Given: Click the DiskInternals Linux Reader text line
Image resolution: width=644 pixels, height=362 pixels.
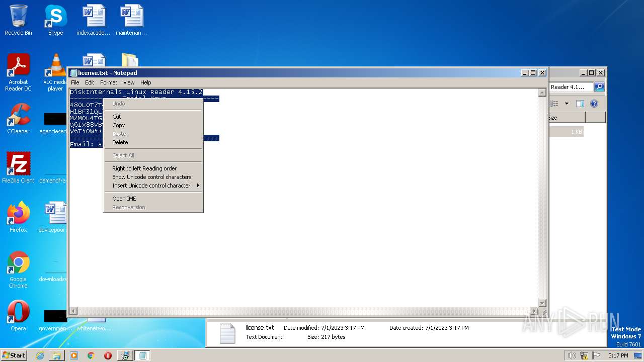Looking at the screenshot, I should pyautogui.click(x=136, y=92).
